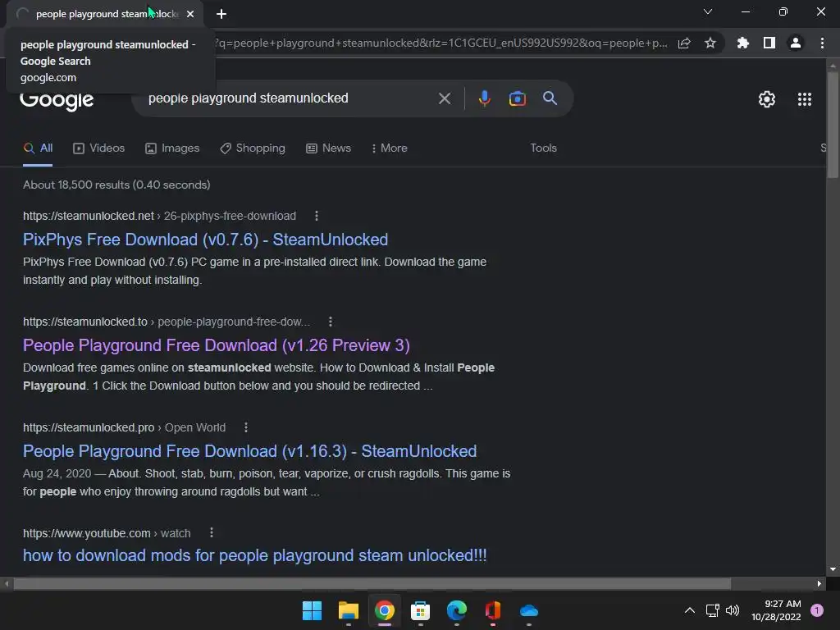Open OneDrive from the taskbar
Image resolution: width=840 pixels, height=630 pixels.
[x=529, y=610]
